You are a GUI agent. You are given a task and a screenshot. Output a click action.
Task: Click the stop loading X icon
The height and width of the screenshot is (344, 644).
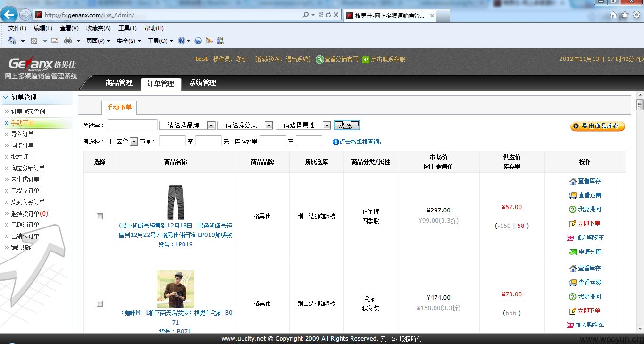pyautogui.click(x=336, y=15)
